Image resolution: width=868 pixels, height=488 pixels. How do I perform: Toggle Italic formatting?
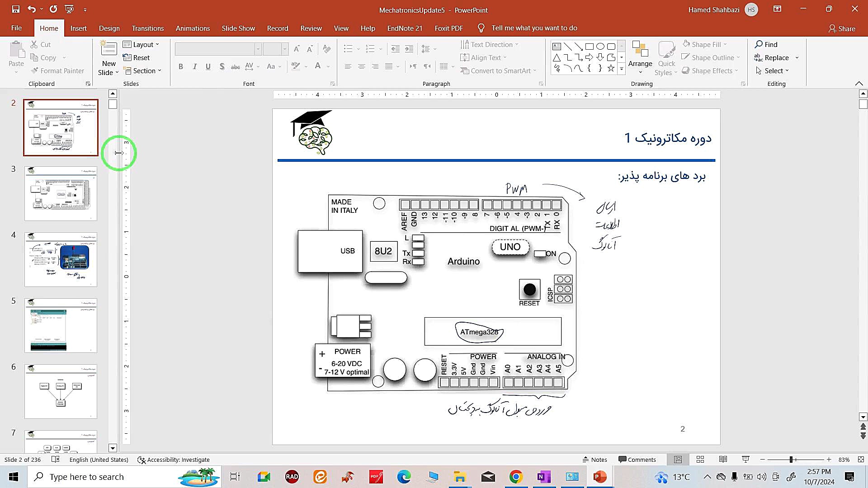point(195,66)
